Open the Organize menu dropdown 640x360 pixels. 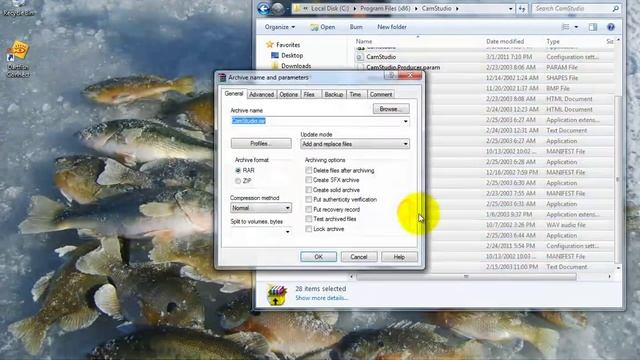click(x=280, y=27)
